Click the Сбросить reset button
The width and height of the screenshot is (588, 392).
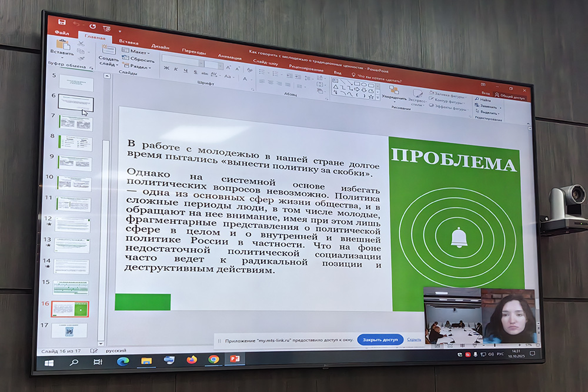[x=139, y=59]
